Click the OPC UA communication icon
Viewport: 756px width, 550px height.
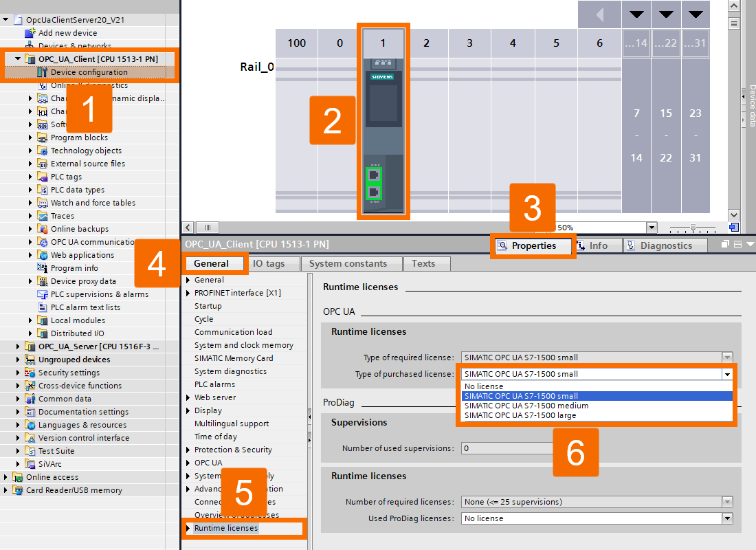(x=43, y=242)
